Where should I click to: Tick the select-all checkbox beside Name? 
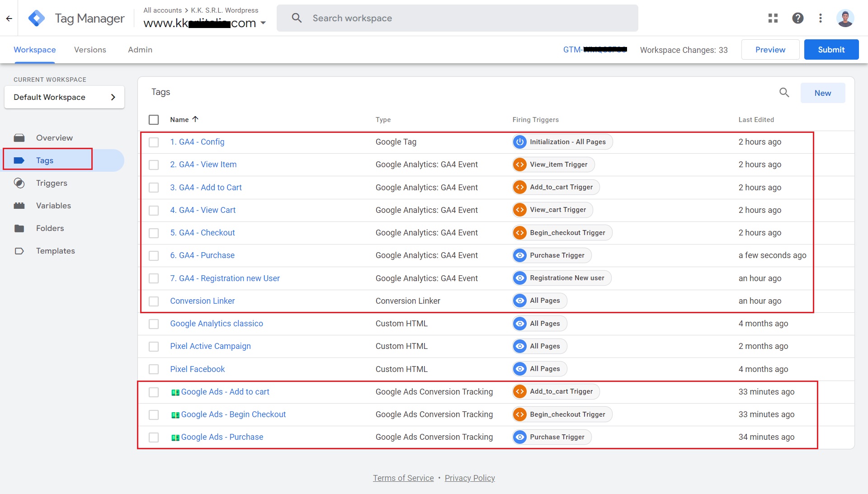click(x=154, y=120)
